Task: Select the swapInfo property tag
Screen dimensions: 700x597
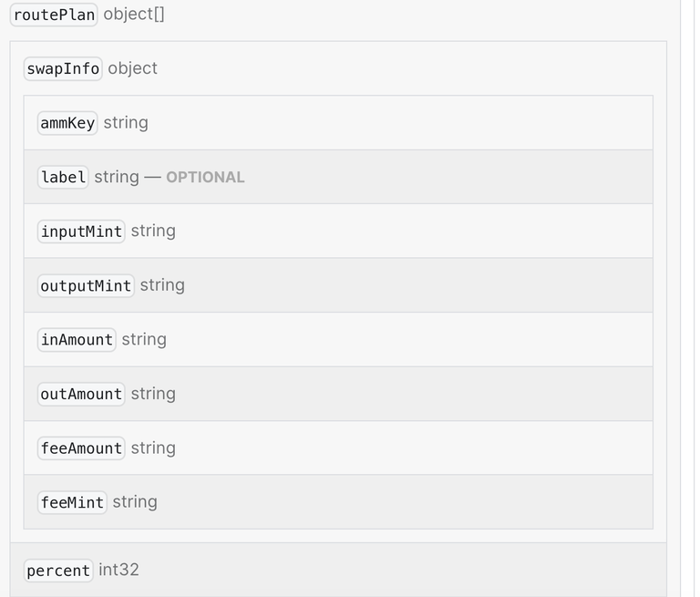Action: click(63, 68)
